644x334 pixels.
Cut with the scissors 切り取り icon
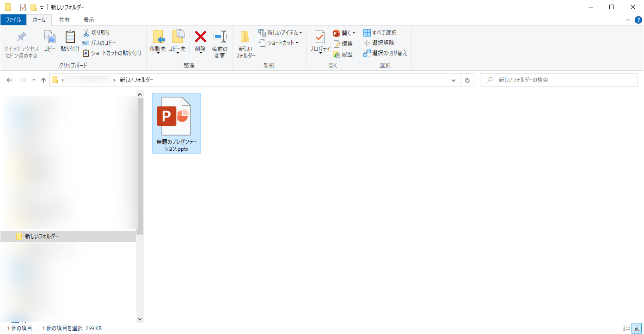[97, 33]
